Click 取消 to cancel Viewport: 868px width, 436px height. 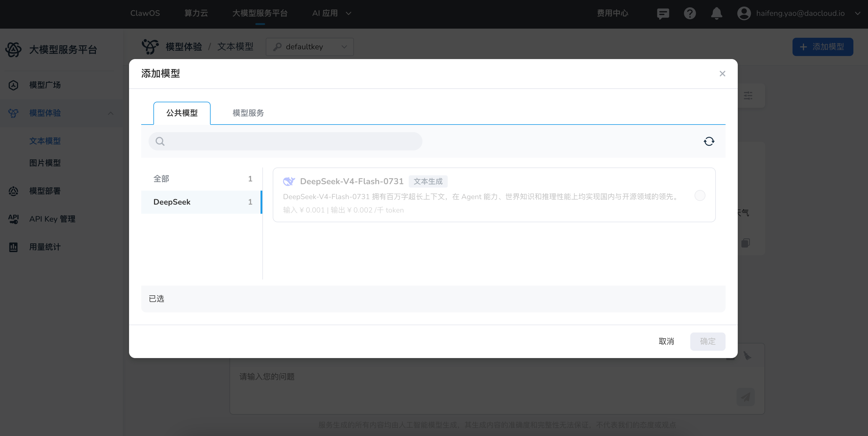pos(666,341)
